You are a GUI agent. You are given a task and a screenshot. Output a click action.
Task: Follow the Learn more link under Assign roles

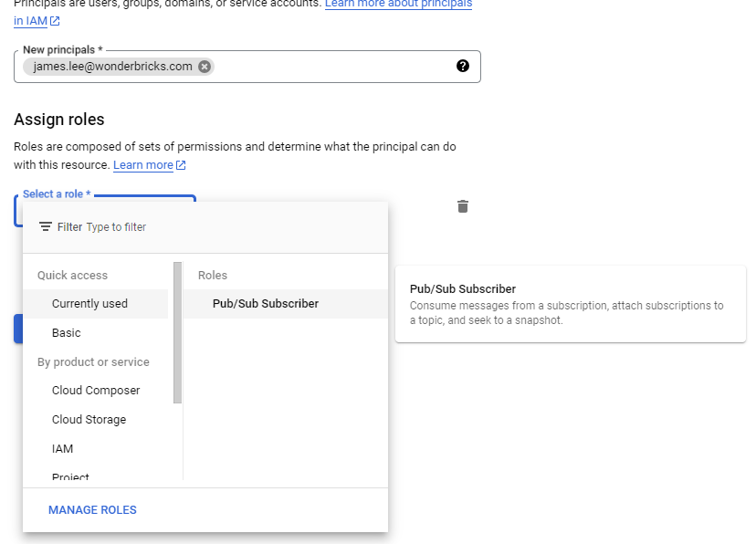coord(143,165)
